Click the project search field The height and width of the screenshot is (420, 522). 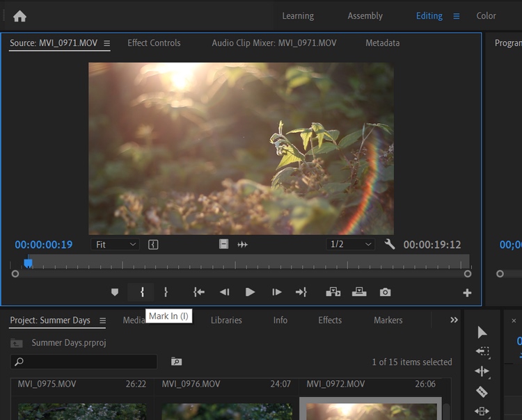(x=84, y=362)
